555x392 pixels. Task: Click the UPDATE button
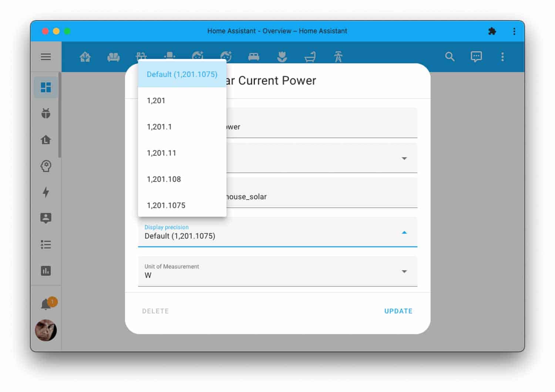(x=398, y=311)
